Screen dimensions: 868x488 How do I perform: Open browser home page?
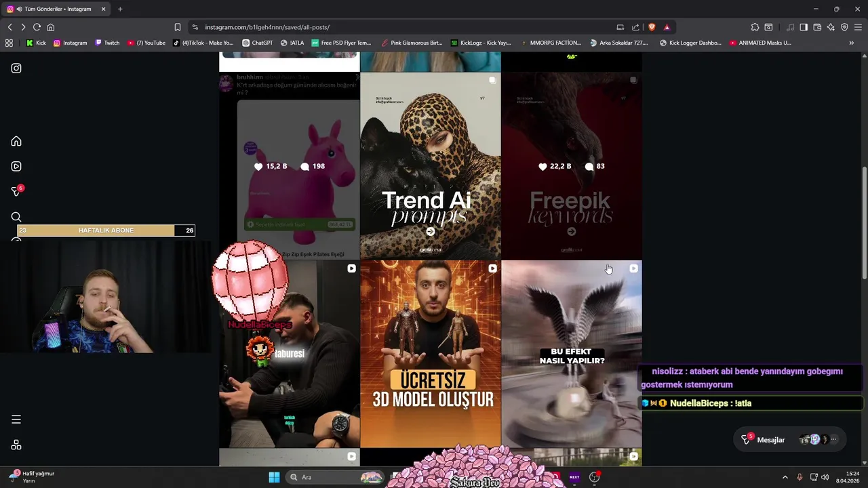pos(50,27)
